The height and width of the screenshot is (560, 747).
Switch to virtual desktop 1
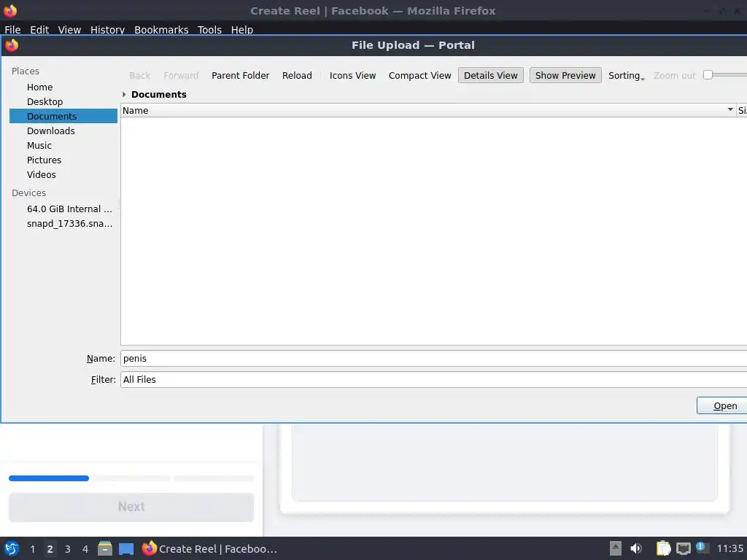pyautogui.click(x=32, y=549)
